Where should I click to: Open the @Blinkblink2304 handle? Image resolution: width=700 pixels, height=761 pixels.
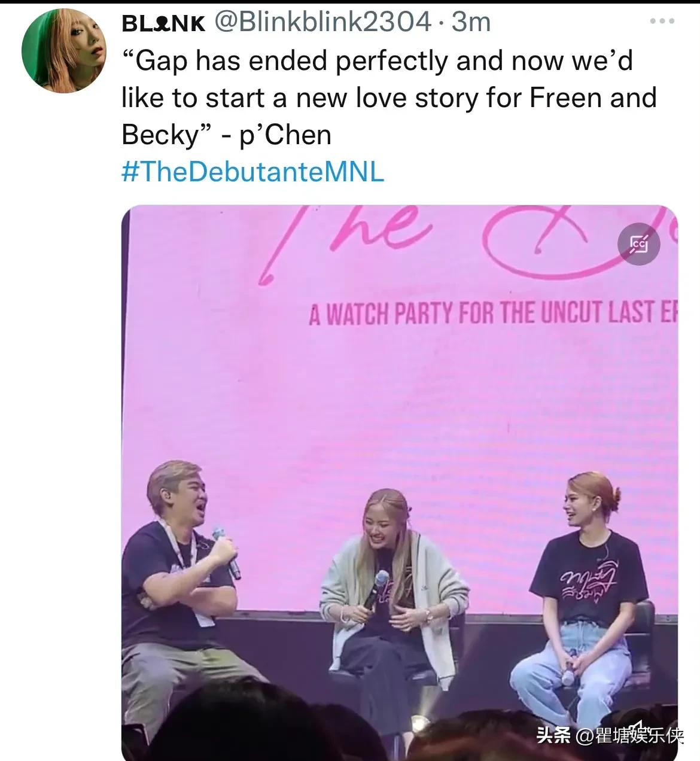(322, 22)
